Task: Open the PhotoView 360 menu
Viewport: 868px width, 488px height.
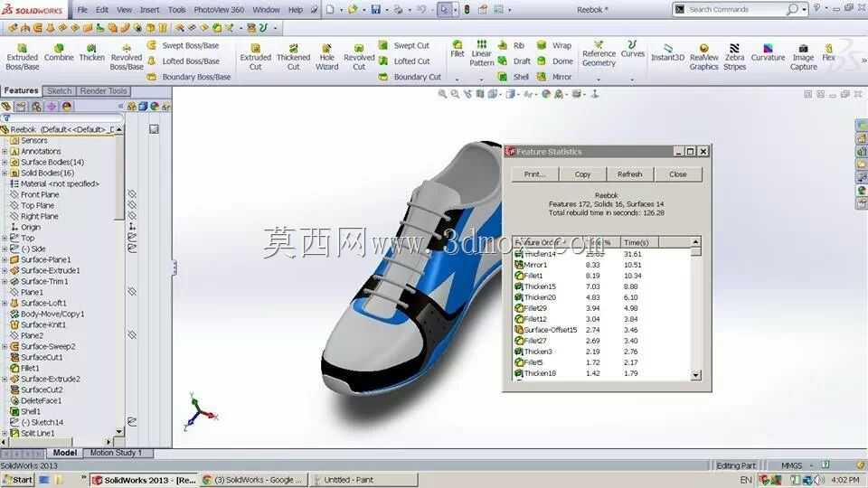Action: (x=219, y=9)
